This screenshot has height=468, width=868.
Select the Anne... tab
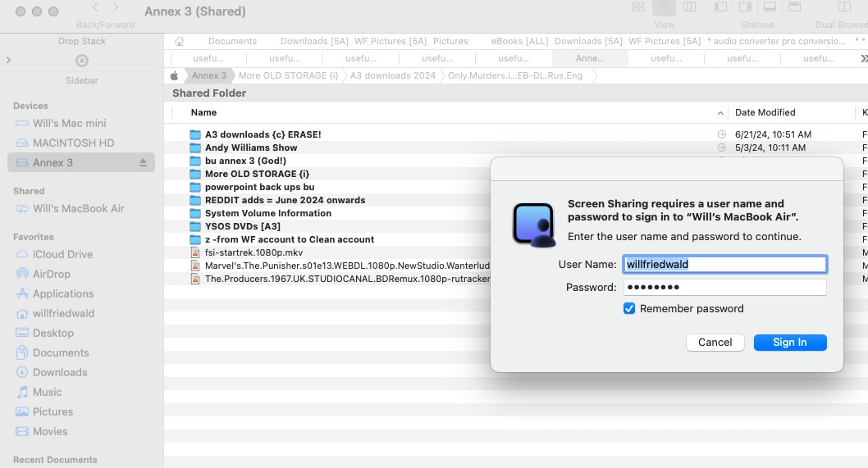590,58
